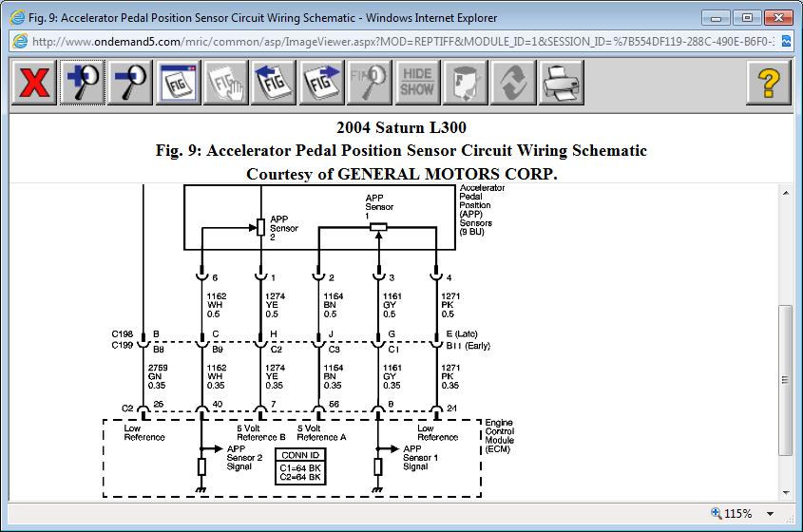Click the CONN ID box in schematic
The height and width of the screenshot is (532, 803).
pos(300,465)
